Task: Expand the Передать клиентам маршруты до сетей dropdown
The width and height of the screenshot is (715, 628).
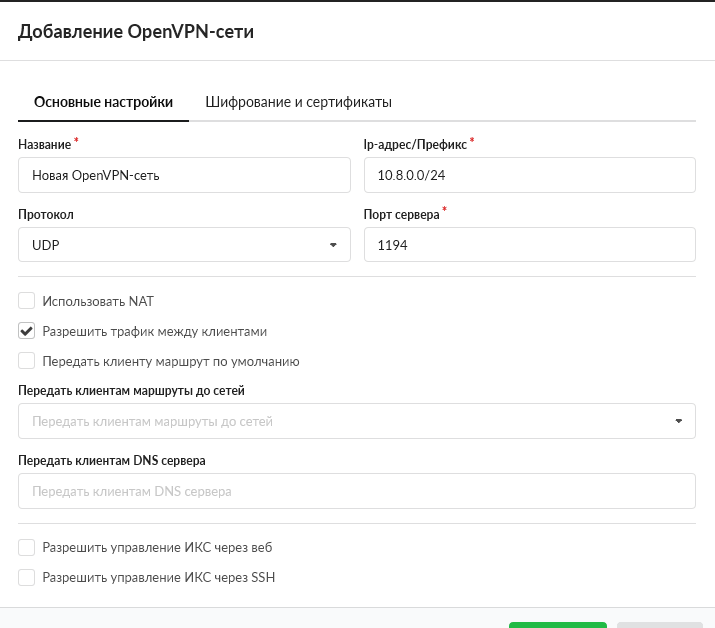Action: click(357, 421)
